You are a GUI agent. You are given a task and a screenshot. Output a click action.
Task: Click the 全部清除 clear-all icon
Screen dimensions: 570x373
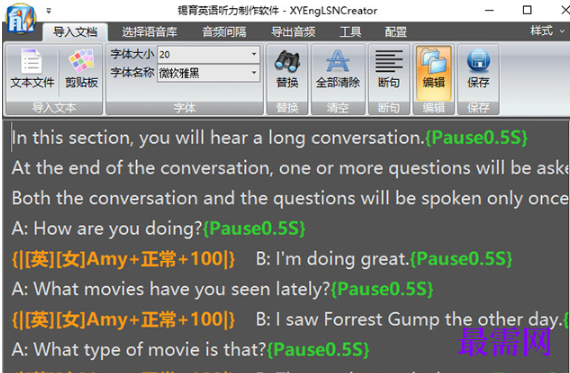(x=338, y=69)
